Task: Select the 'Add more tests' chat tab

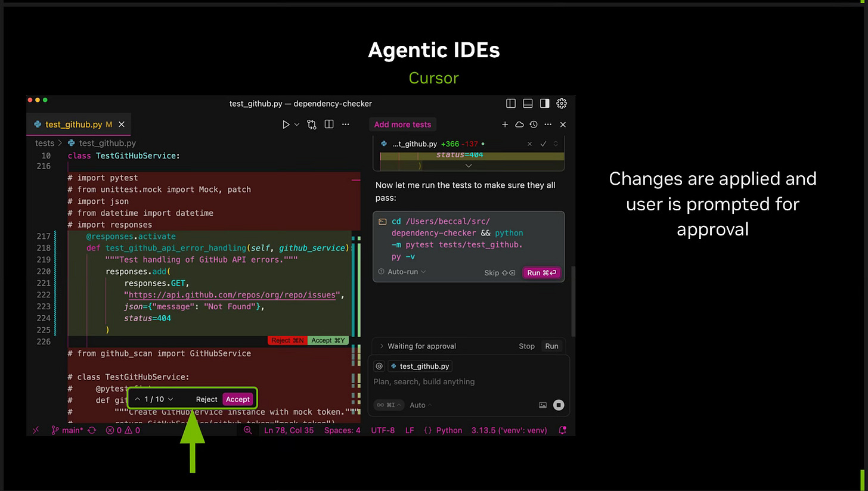Action: [x=402, y=125]
